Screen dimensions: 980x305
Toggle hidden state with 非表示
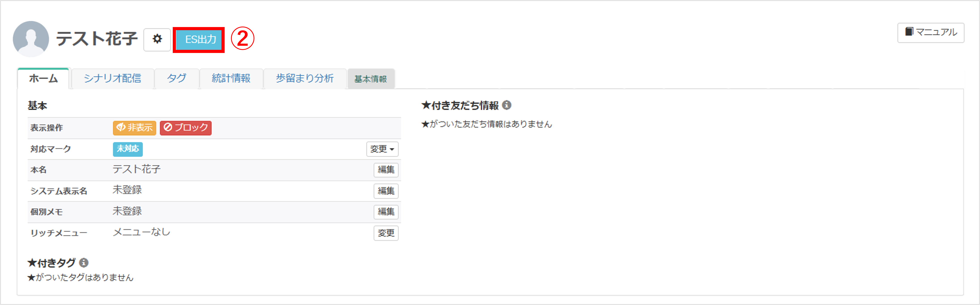[134, 128]
